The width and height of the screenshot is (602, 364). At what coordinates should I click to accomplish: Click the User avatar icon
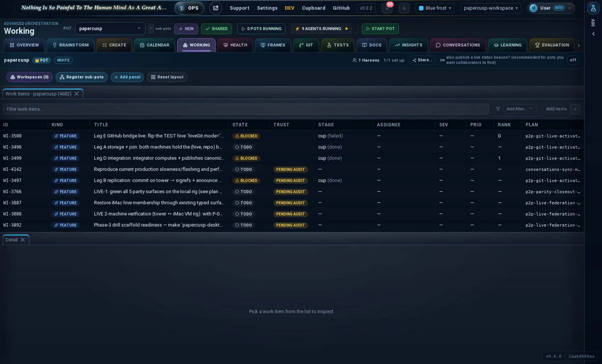click(x=534, y=8)
